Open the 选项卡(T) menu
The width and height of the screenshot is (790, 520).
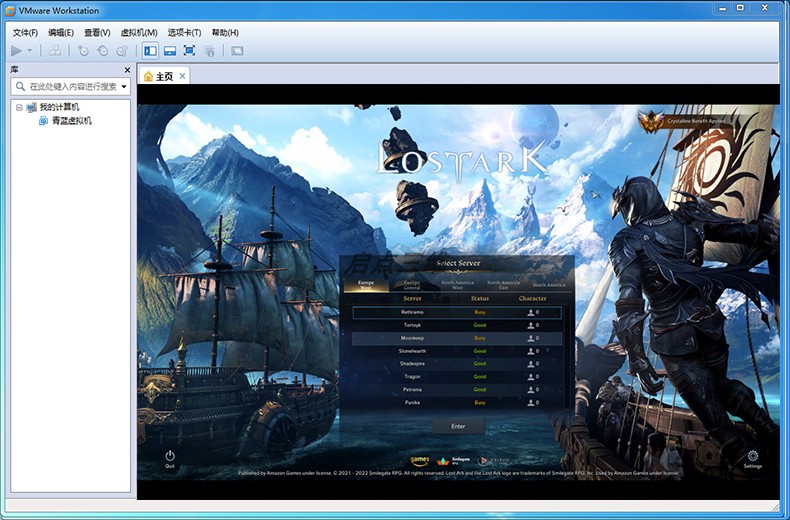tap(184, 33)
